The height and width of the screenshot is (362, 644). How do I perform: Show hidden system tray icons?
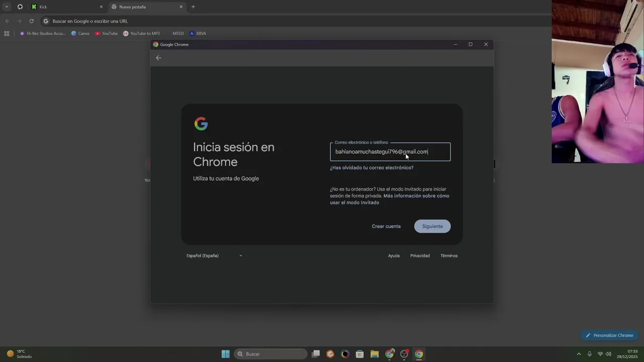point(579,354)
